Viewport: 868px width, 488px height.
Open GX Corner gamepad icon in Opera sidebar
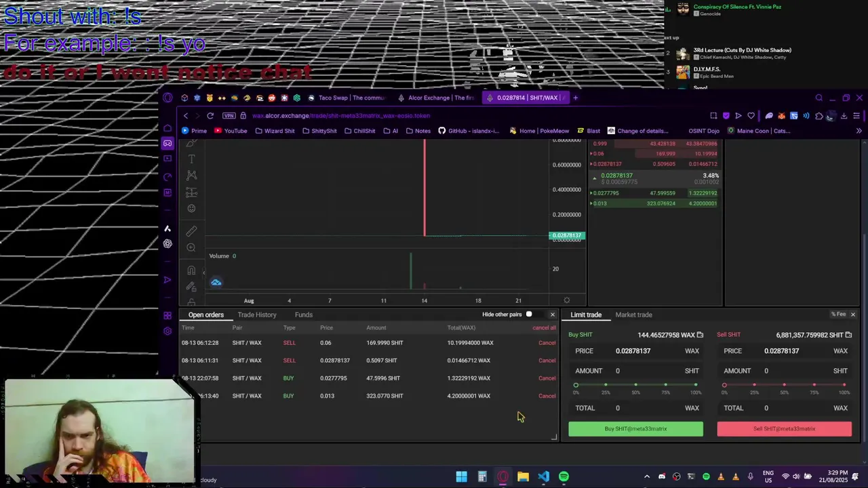tap(167, 144)
